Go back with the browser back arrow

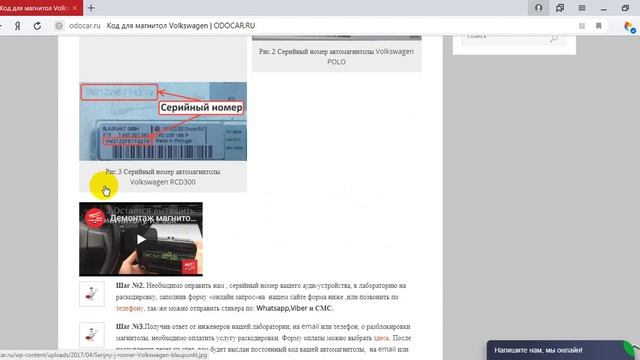coord(1,26)
